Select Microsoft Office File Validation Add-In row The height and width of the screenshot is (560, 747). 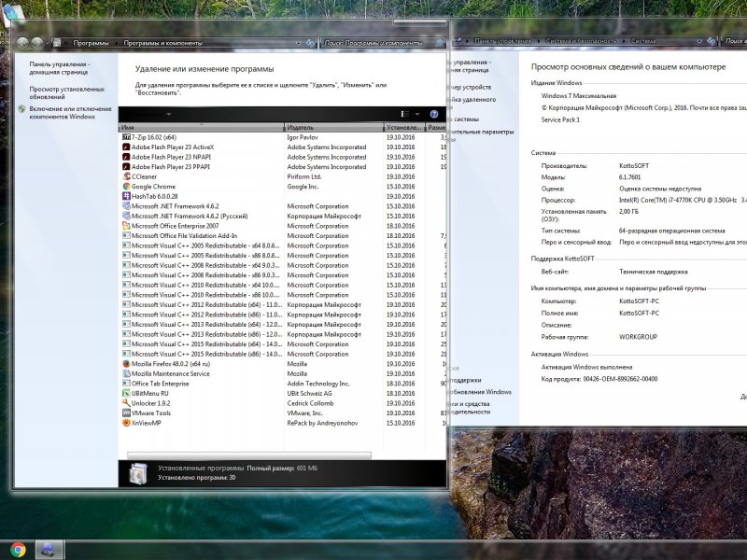283,236
